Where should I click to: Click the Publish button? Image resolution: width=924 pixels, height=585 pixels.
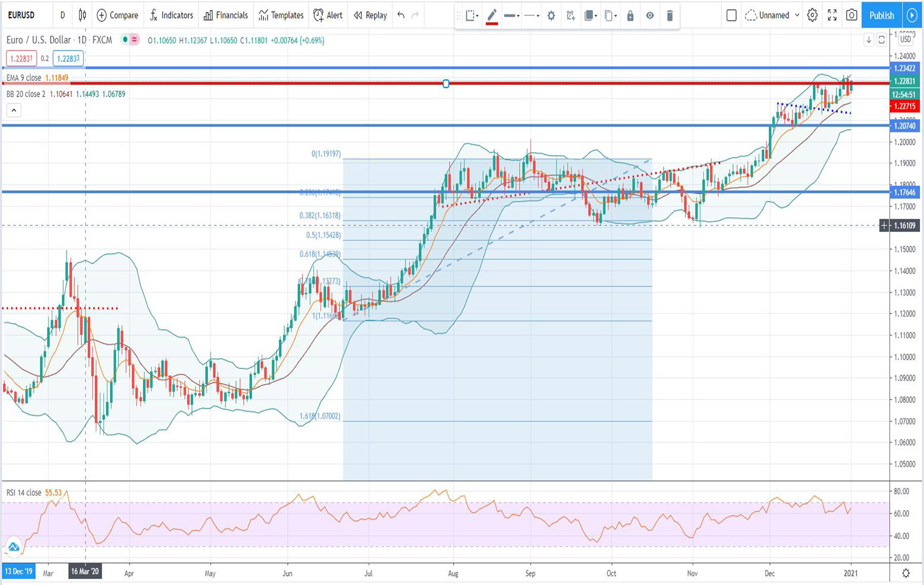coord(881,15)
